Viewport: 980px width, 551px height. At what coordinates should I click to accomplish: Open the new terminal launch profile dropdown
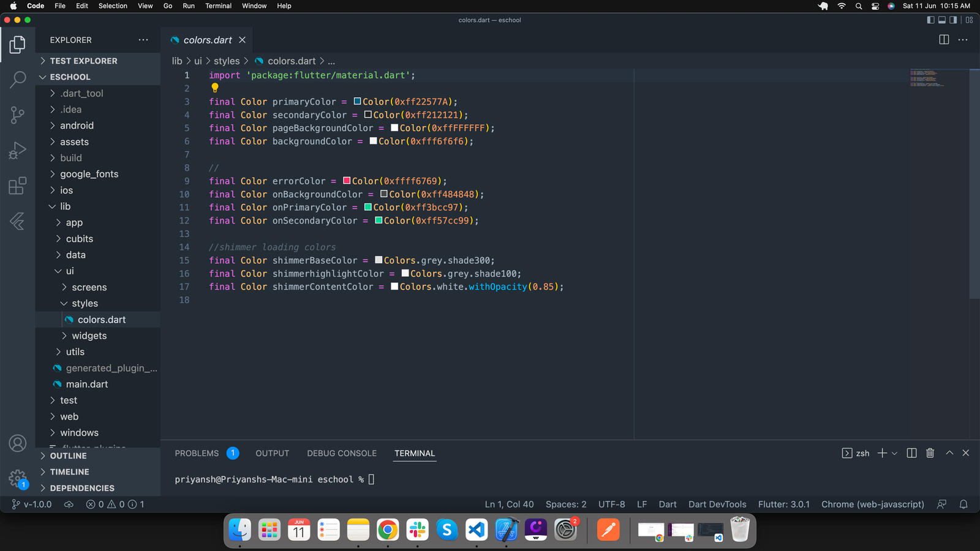894,454
